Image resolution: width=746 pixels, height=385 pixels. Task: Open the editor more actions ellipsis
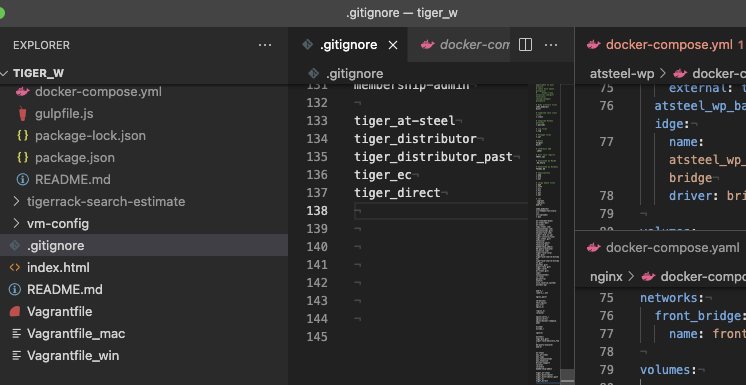click(550, 45)
